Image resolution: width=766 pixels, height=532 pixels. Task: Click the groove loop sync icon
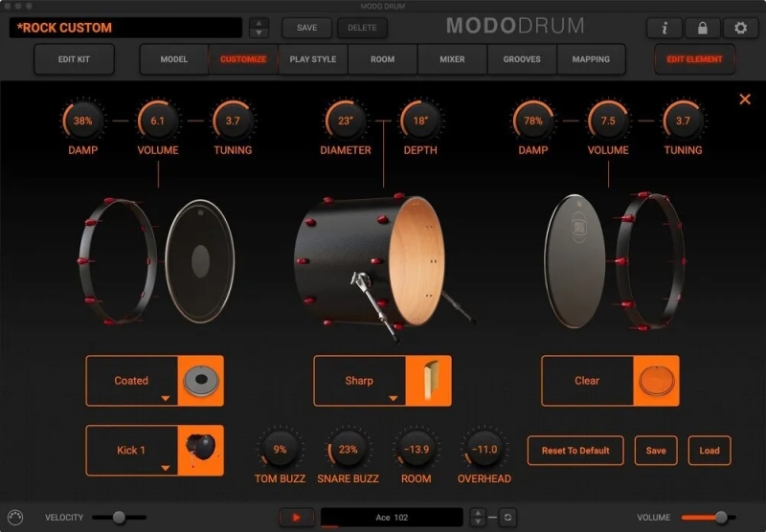point(507,518)
